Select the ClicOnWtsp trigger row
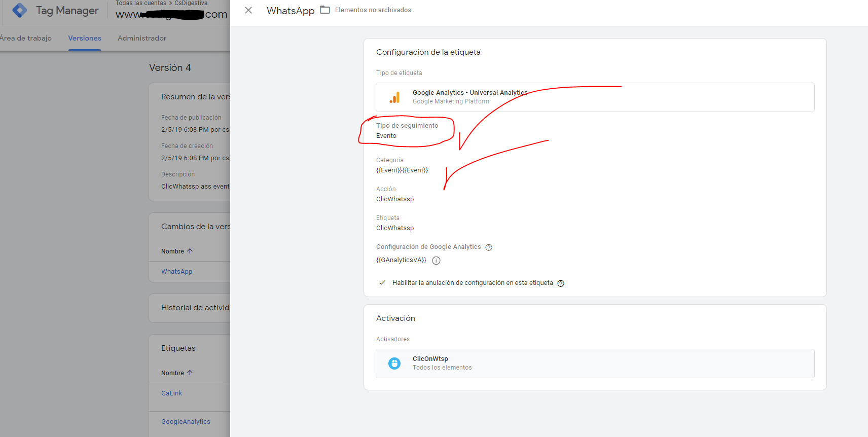Screen dimensions: 868x437 [595, 363]
